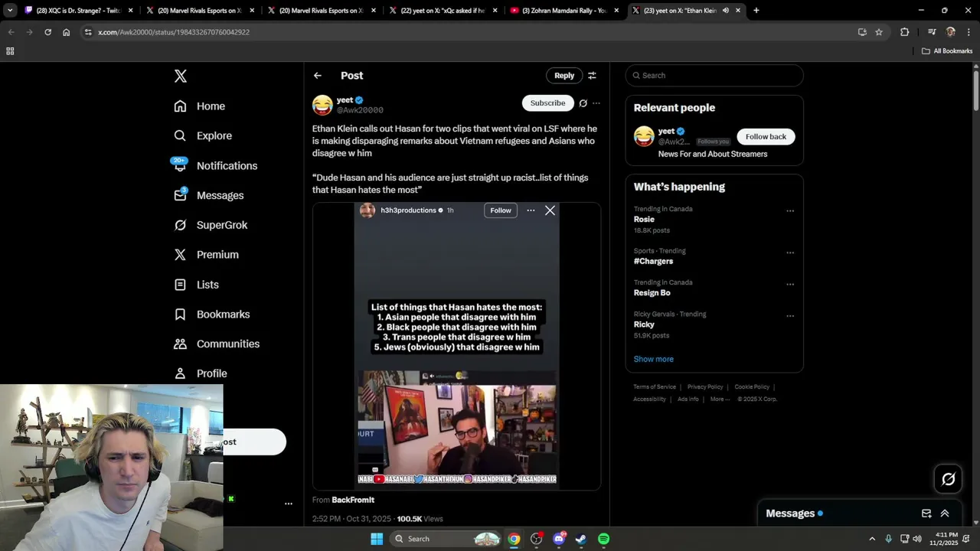Open the Accessibility footer link
Viewport: 980px width, 551px height.
point(649,399)
